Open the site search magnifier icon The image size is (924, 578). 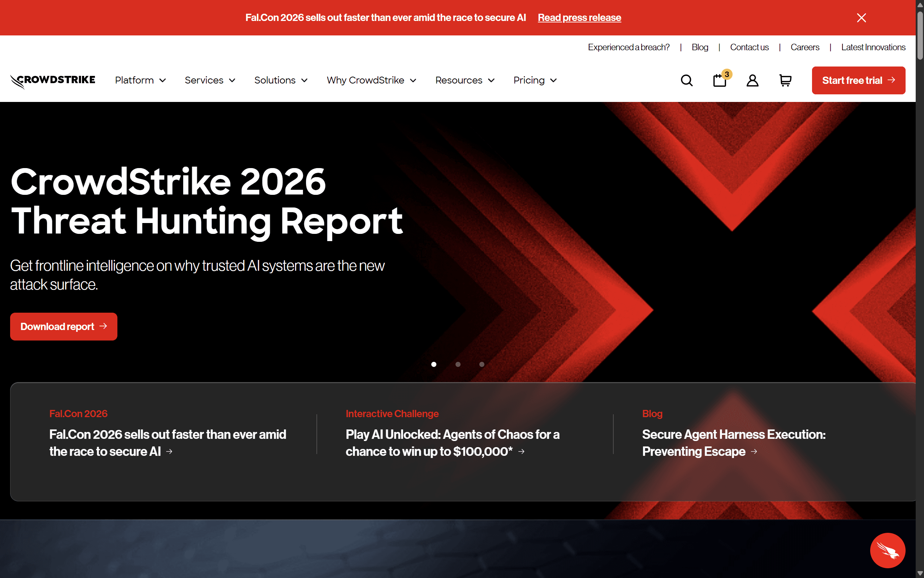tap(686, 80)
